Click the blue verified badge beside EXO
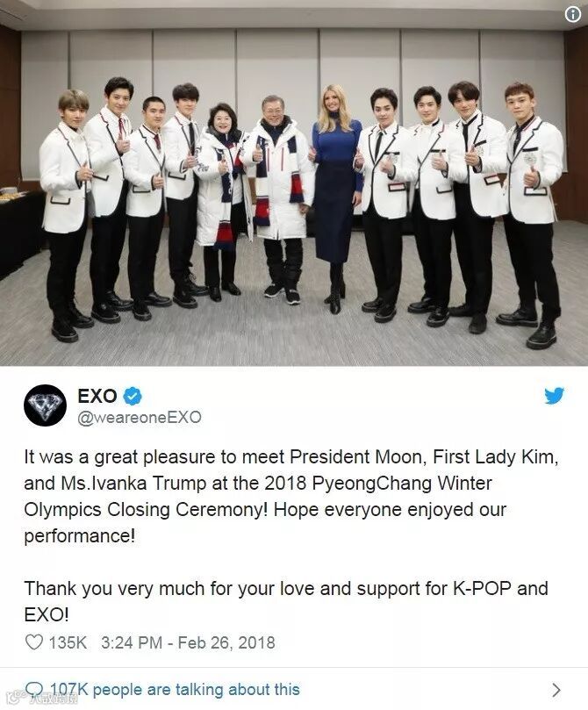The image size is (588, 710). pos(133,396)
